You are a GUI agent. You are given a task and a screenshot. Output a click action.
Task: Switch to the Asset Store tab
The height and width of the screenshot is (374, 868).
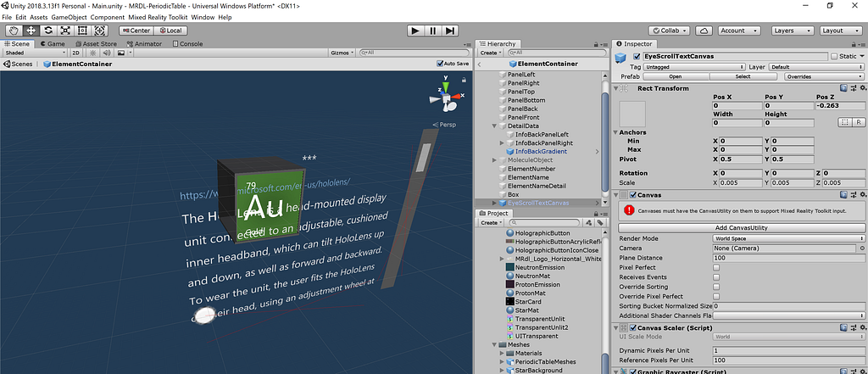[x=96, y=44]
